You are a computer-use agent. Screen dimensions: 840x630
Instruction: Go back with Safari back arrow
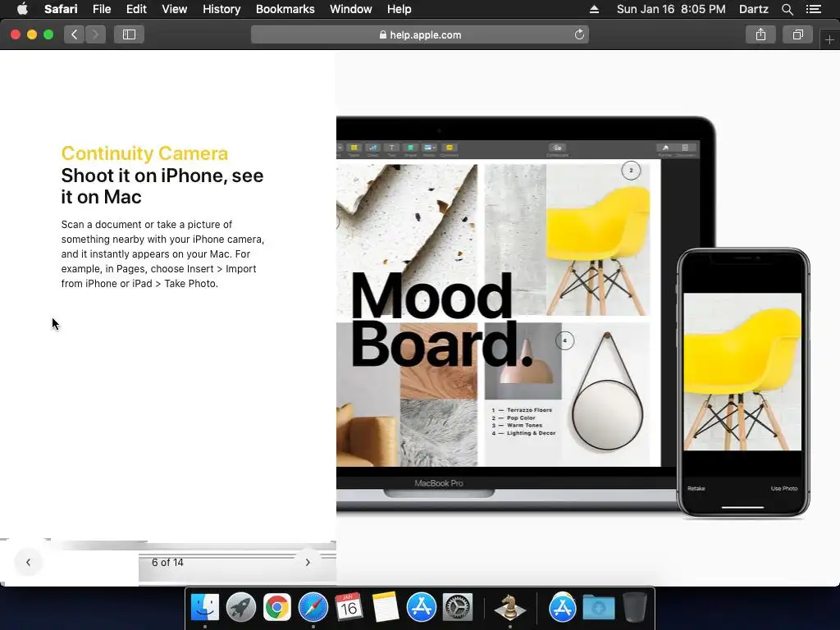(x=75, y=34)
